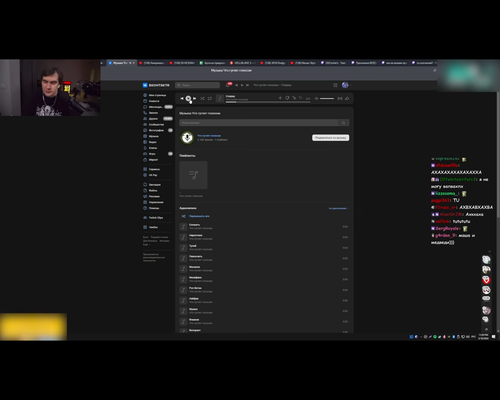
Task: Toggle shuffle in the audio player
Action: (x=202, y=98)
